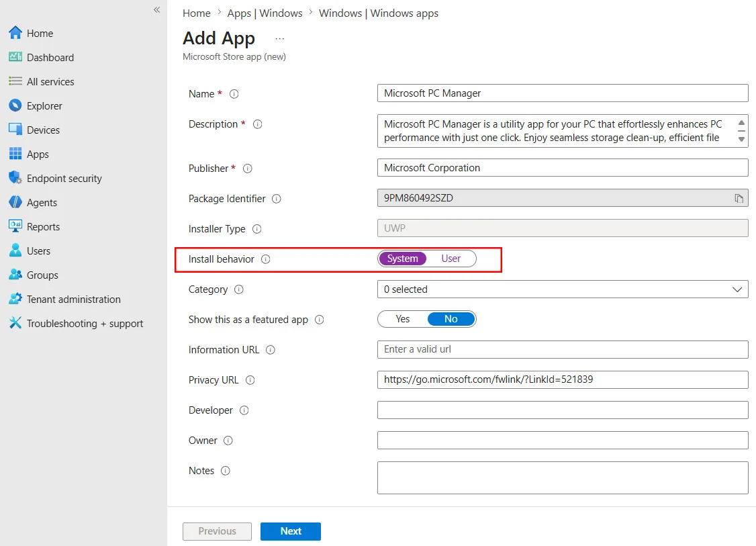Viewport: 756px width, 546px height.
Task: Set Install behavior to System
Action: [403, 259]
